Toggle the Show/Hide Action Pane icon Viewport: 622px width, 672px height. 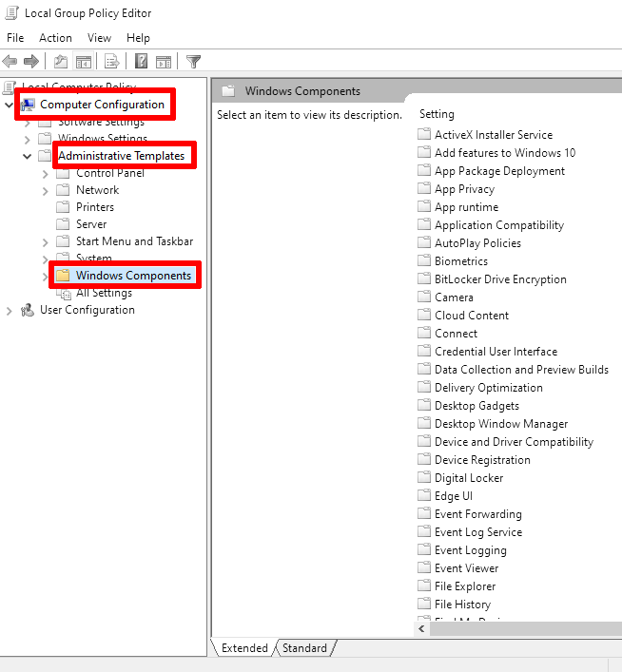click(164, 62)
